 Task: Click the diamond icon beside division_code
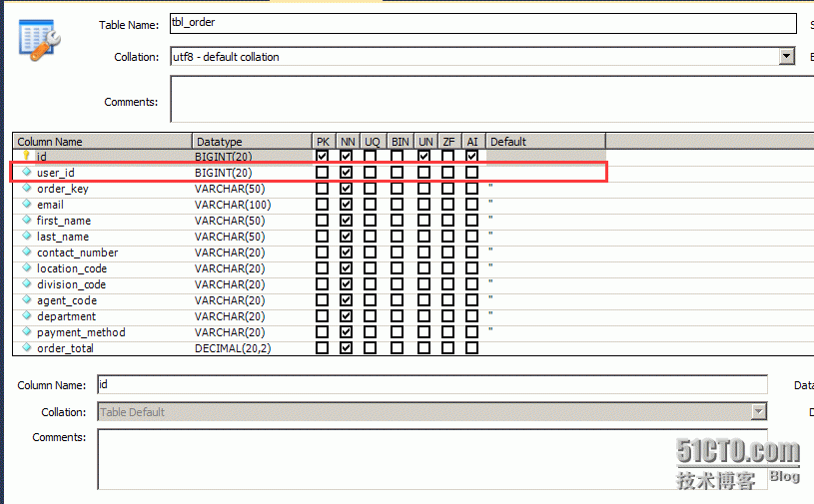(27, 283)
